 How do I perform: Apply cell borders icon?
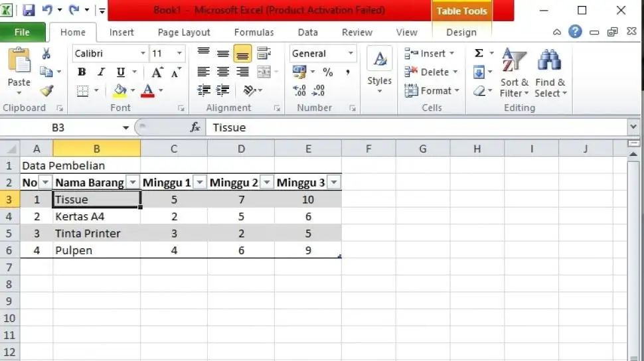(x=82, y=91)
